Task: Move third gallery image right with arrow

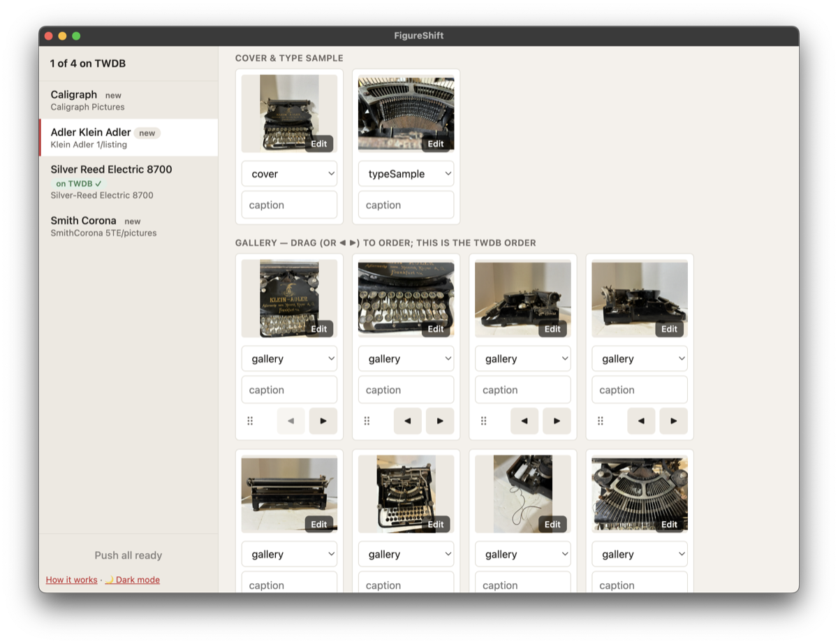Action: pos(557,421)
